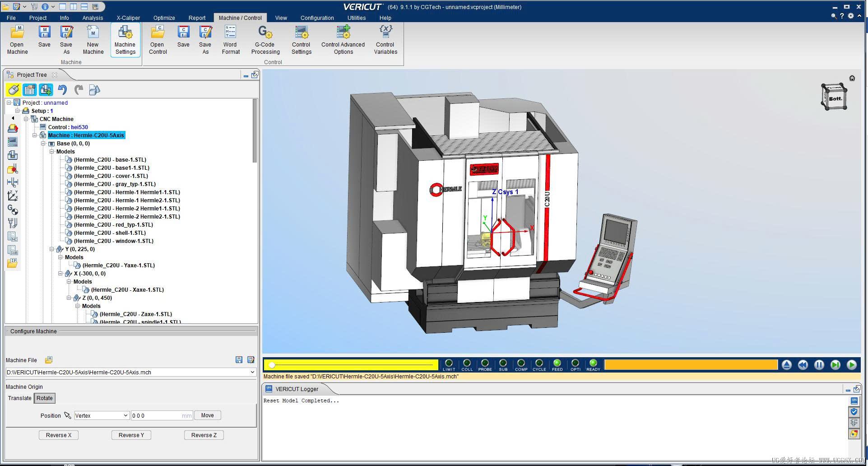Viewport: 868px width, 466px height.
Task: Expand the Machine File path dropdown
Action: pyautogui.click(x=252, y=372)
